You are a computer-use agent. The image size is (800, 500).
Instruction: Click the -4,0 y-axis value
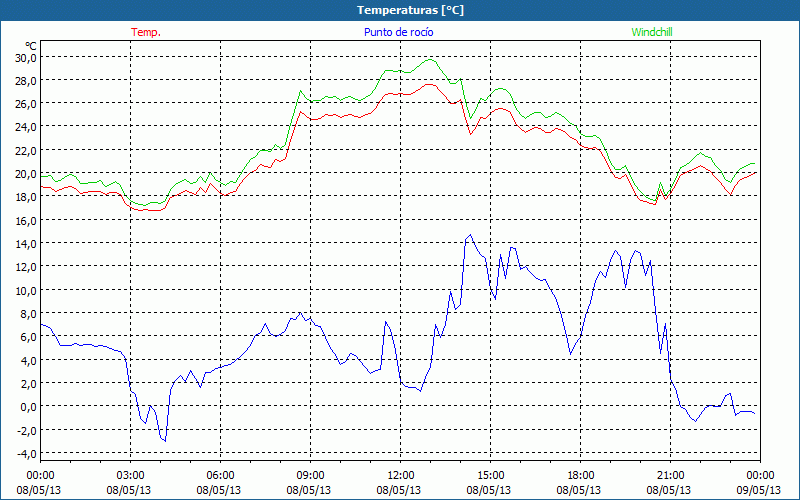[27, 453]
